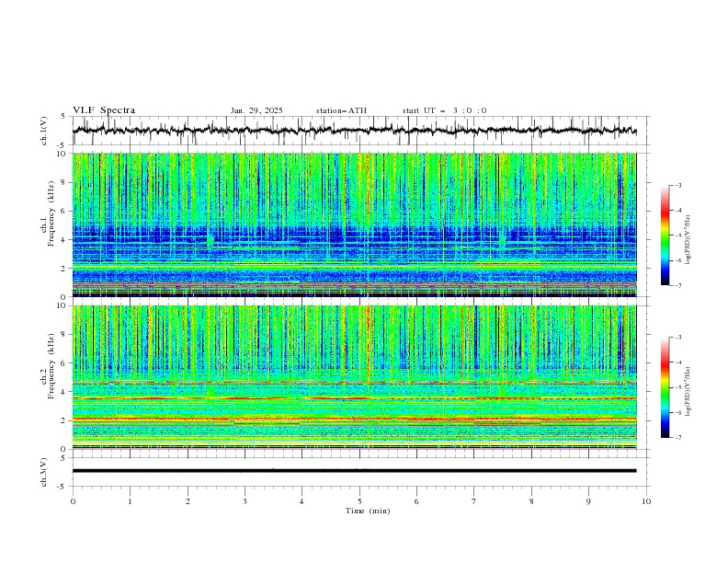Click the ch.1 colorbar 'log(PSD)(V²/Hz)' label
The height and width of the screenshot is (563, 728).
click(x=688, y=240)
